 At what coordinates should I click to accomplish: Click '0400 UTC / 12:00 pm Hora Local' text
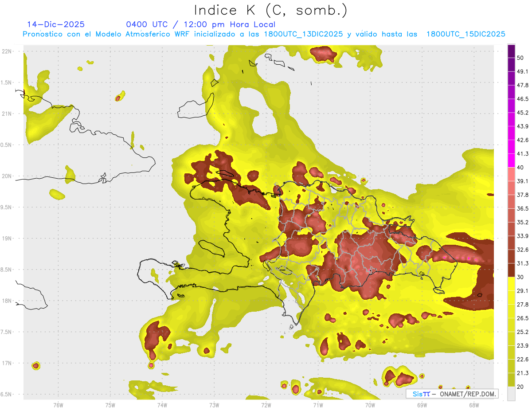pos(201,24)
